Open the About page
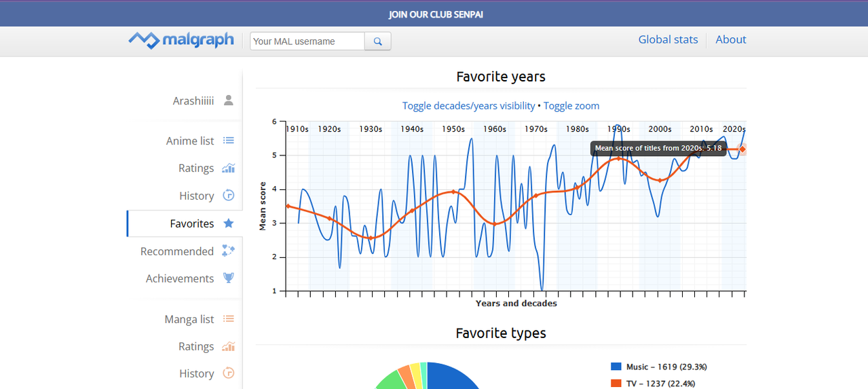 (x=731, y=39)
